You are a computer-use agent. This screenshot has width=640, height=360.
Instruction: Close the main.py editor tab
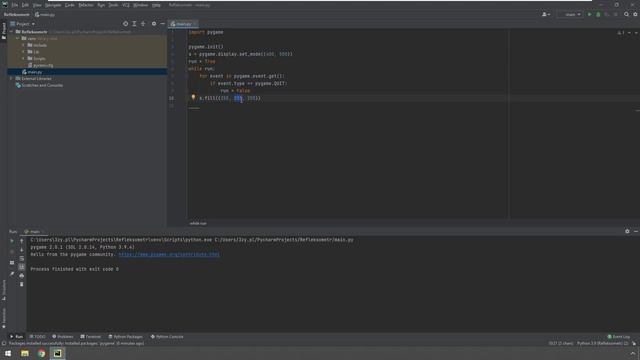click(x=195, y=24)
